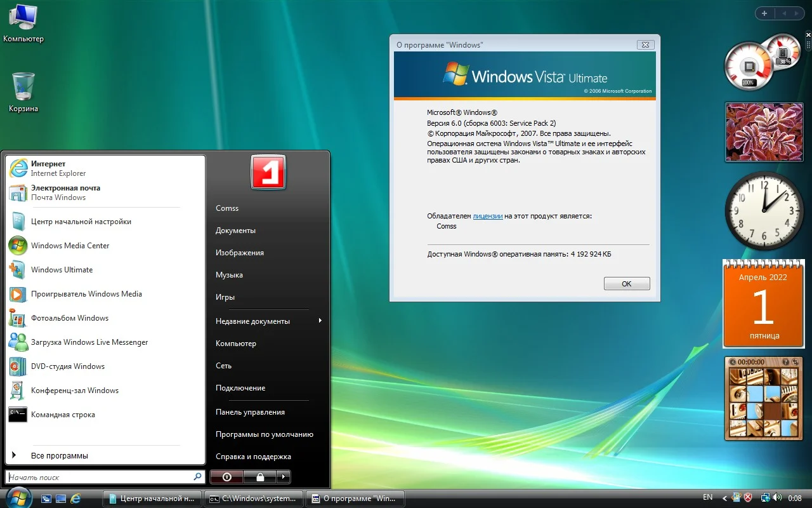Close the CPU meter gadget
The width and height of the screenshot is (812, 508).
pos(808,36)
